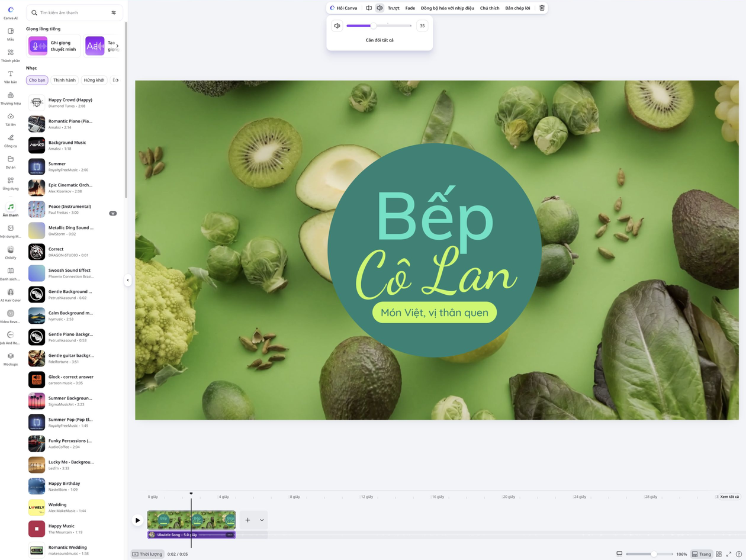746x560 pixels.
Task: Open Bản chép lời in the toolbar
Action: [517, 8]
